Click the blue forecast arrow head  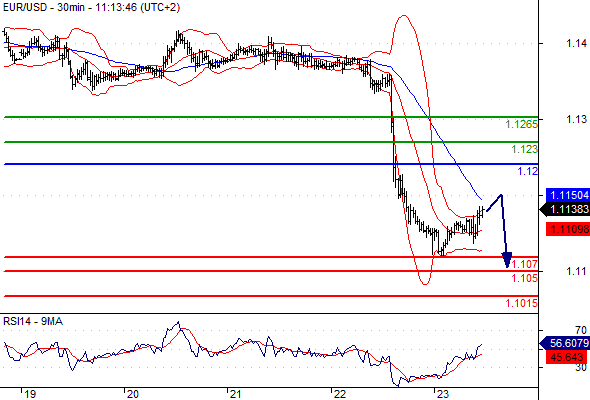tap(507, 260)
